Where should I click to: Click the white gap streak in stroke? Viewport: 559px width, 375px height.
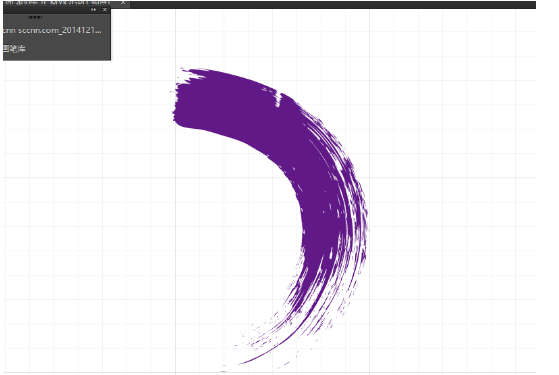[x=279, y=99]
